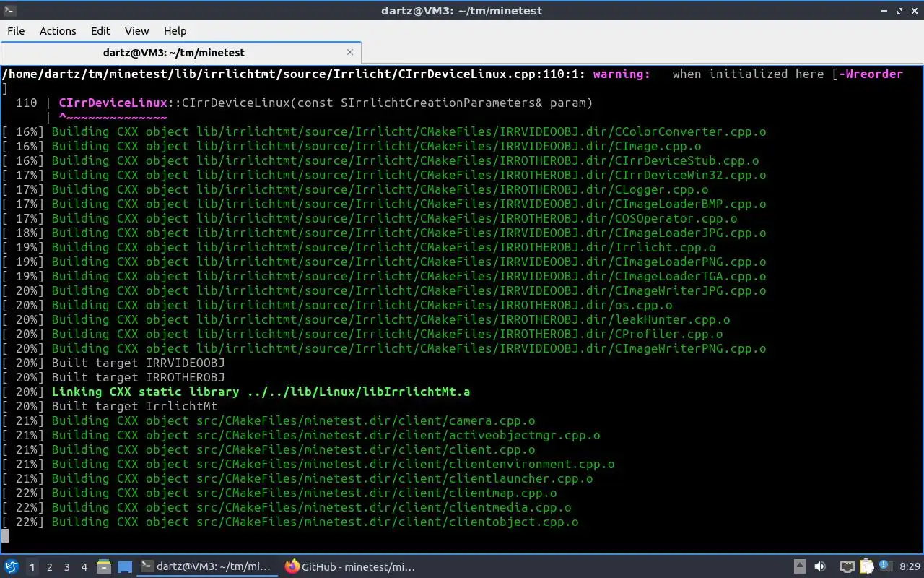Click source line 110 CIrrDeviceLinux constructor text
The height and width of the screenshot is (578, 924).
(326, 103)
